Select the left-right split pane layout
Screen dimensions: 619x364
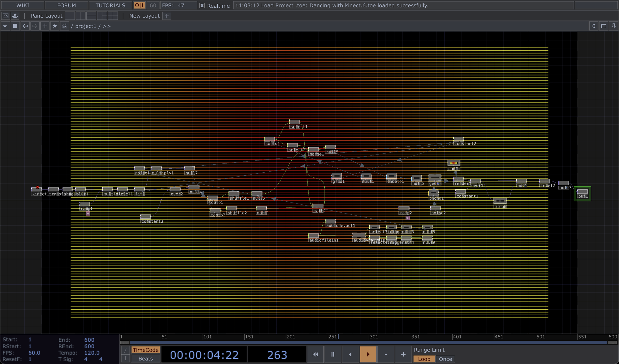pos(80,16)
